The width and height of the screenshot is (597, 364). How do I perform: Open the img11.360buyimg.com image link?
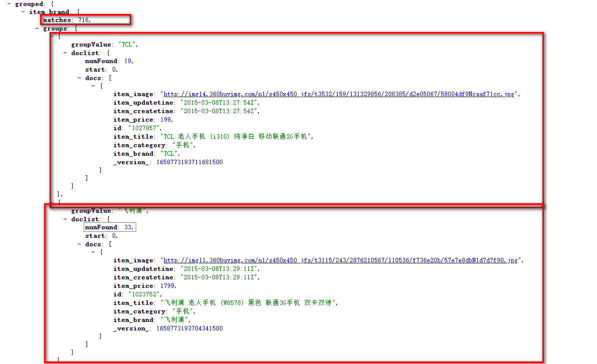point(340,260)
